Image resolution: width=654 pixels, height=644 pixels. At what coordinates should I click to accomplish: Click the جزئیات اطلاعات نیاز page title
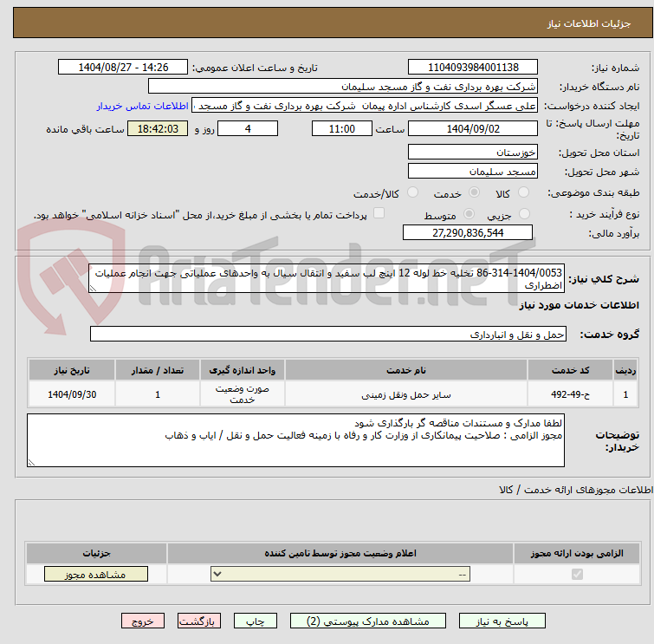point(589,23)
